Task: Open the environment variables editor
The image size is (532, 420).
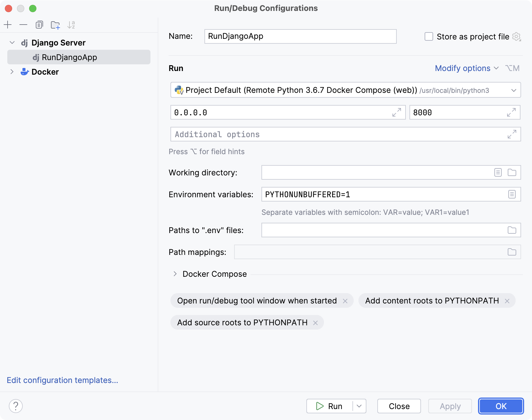Action: pyautogui.click(x=512, y=194)
